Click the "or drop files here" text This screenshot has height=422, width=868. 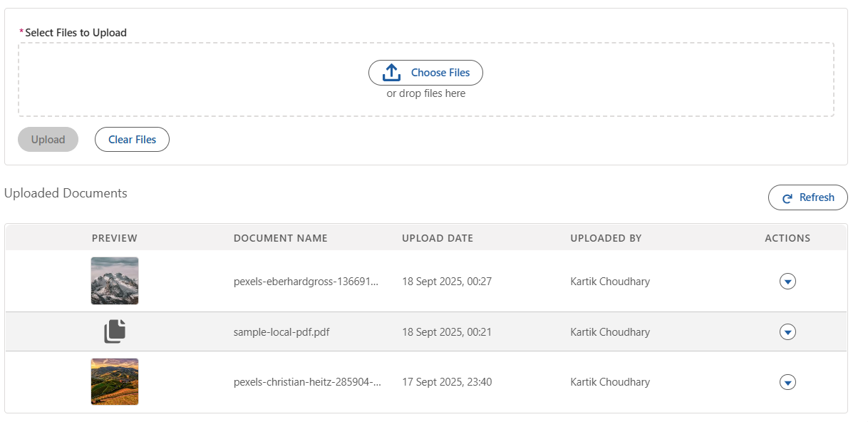click(426, 93)
